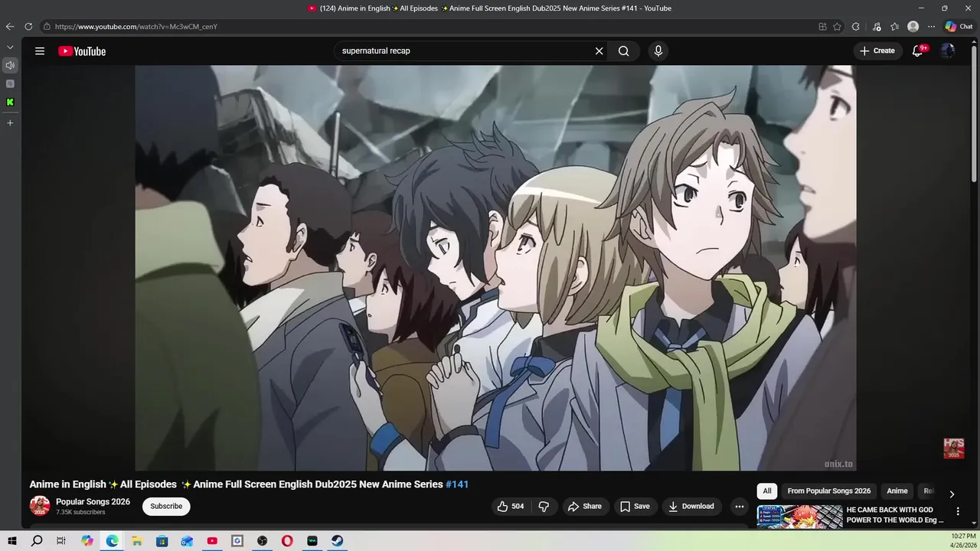Open 'HE CAME BACK WITH GOD POWER' title

pos(895,515)
